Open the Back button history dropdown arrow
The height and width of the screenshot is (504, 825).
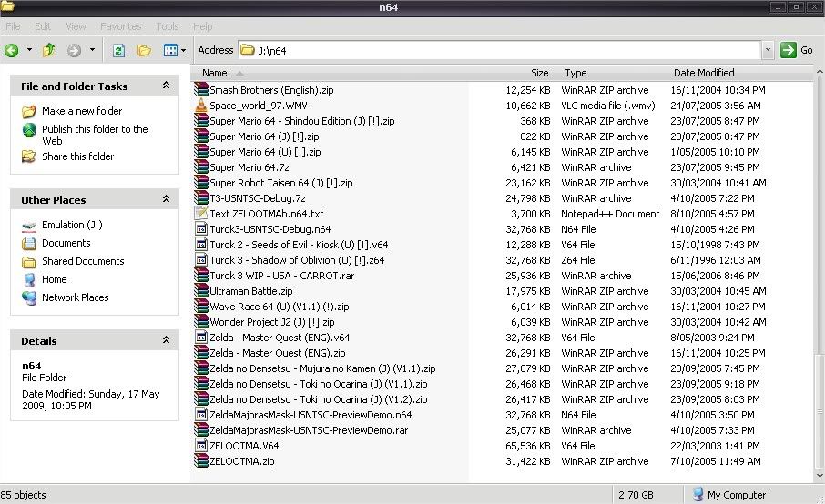[x=29, y=50]
